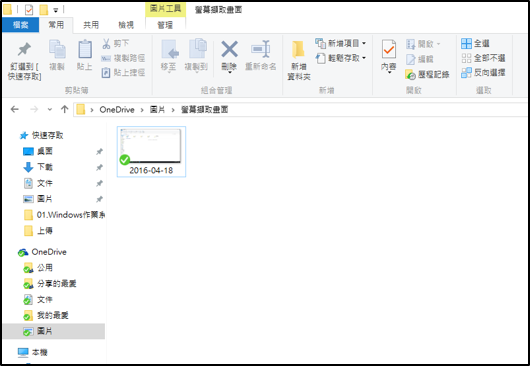Click OneDrive in the address bar

[117, 109]
